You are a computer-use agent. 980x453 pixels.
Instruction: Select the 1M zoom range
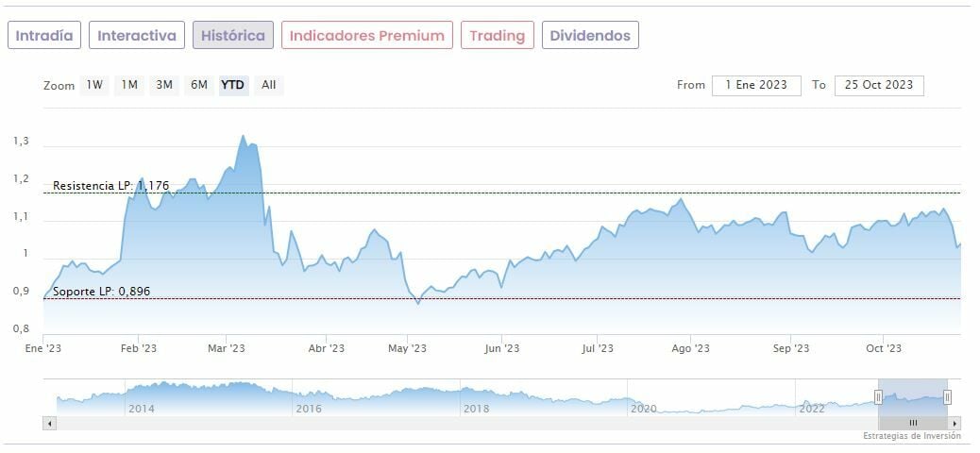tap(129, 85)
